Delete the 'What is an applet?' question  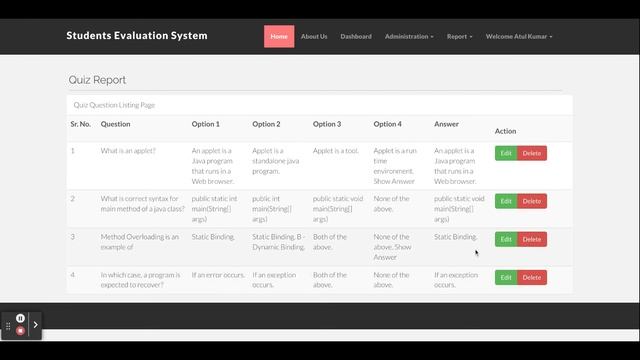[532, 153]
